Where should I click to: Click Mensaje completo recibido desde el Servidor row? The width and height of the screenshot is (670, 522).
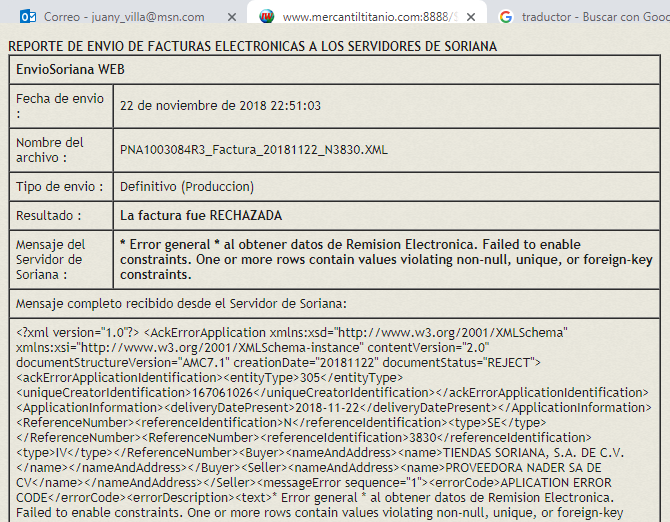335,304
